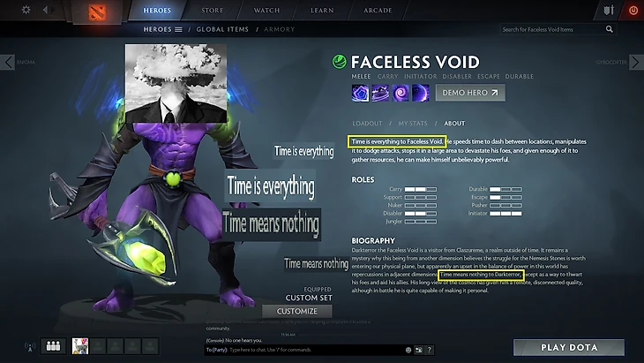The height and width of the screenshot is (363, 644).
Task: Switch to the Store tab
Action: click(212, 11)
